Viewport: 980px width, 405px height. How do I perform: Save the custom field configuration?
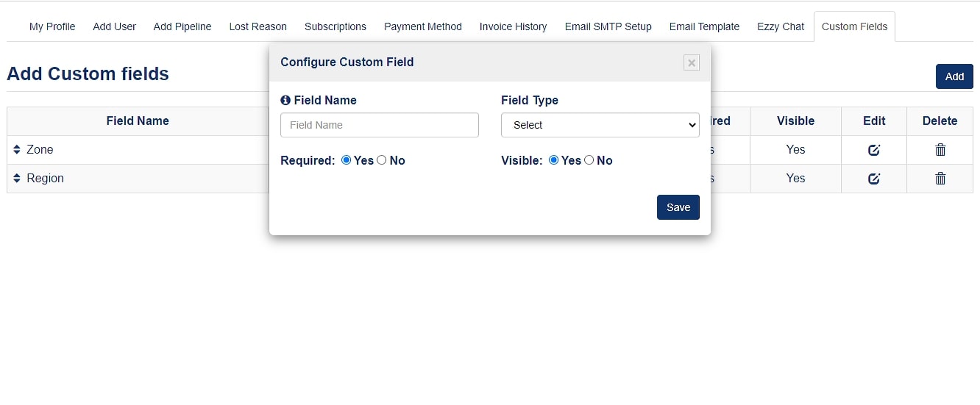pyautogui.click(x=678, y=207)
